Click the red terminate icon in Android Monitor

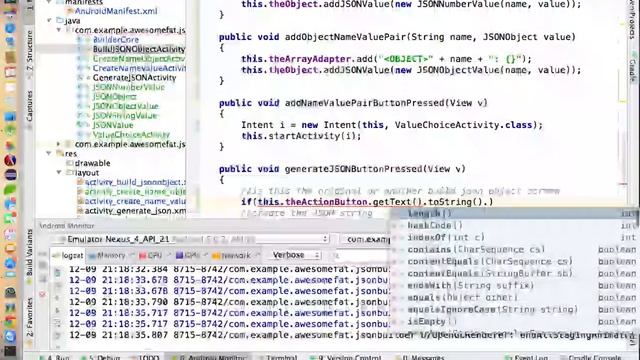pos(42,294)
